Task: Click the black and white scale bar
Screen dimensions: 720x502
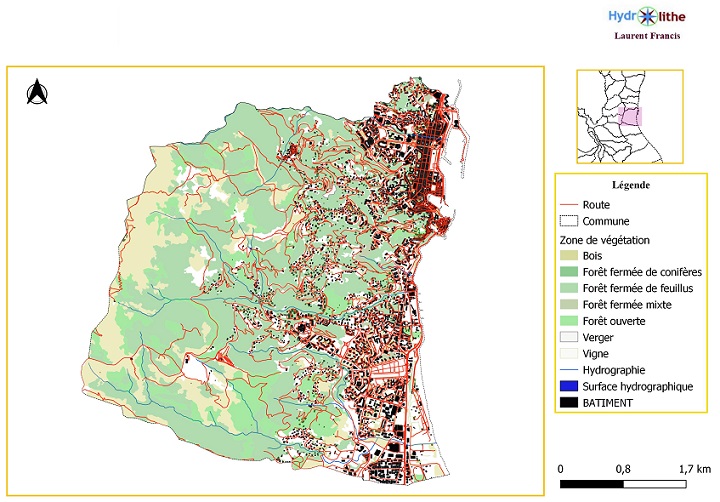Action: point(623,484)
